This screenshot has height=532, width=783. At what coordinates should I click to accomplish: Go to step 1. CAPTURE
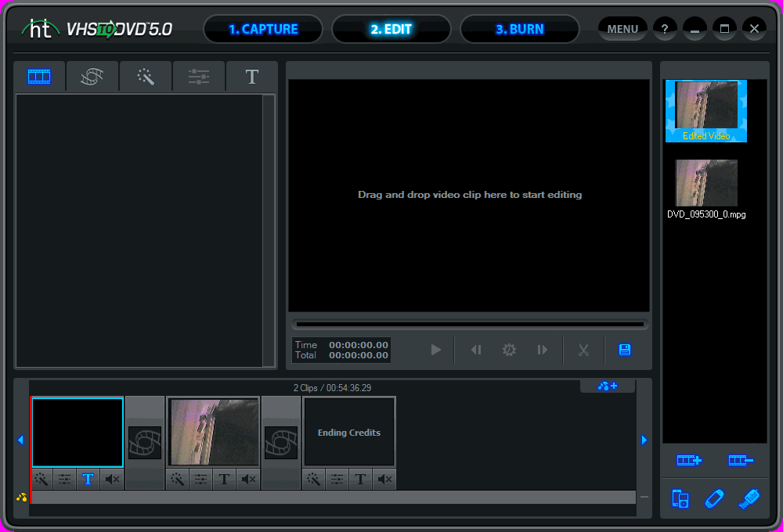tap(263, 29)
